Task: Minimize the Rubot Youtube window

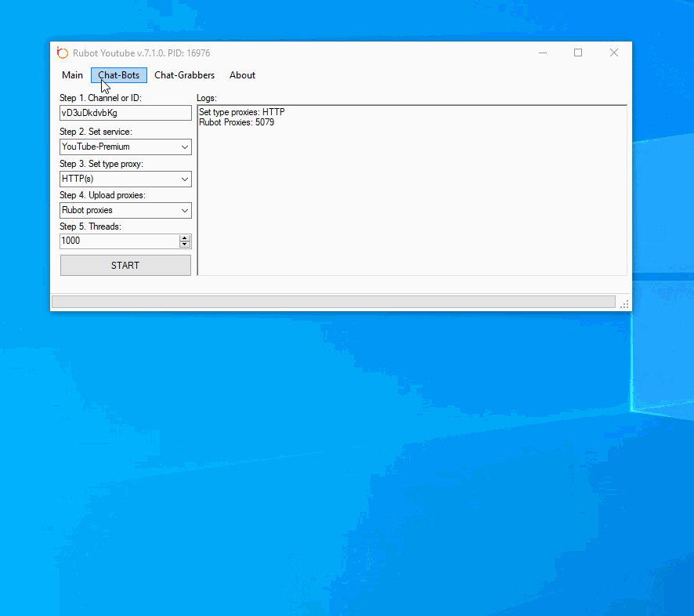Action: tap(543, 53)
